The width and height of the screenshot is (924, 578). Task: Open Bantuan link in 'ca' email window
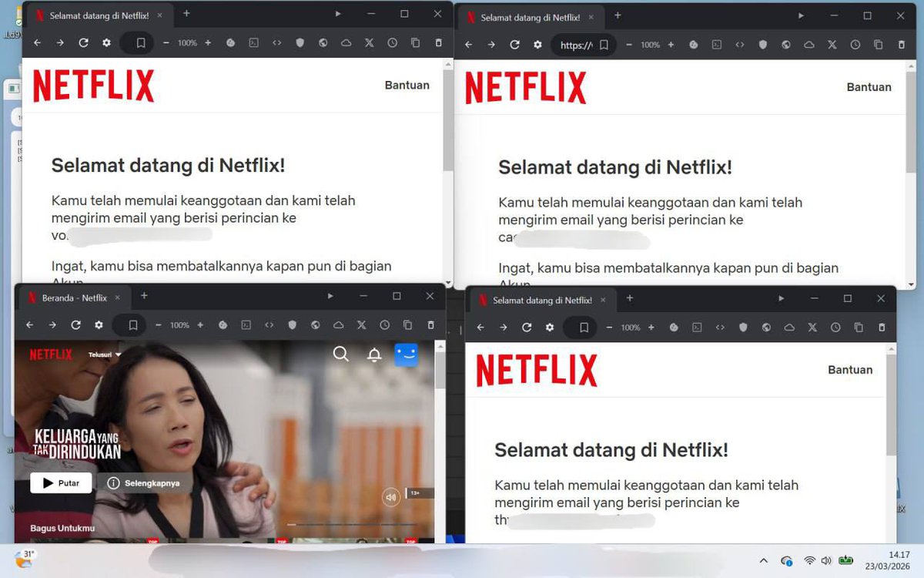[869, 87]
